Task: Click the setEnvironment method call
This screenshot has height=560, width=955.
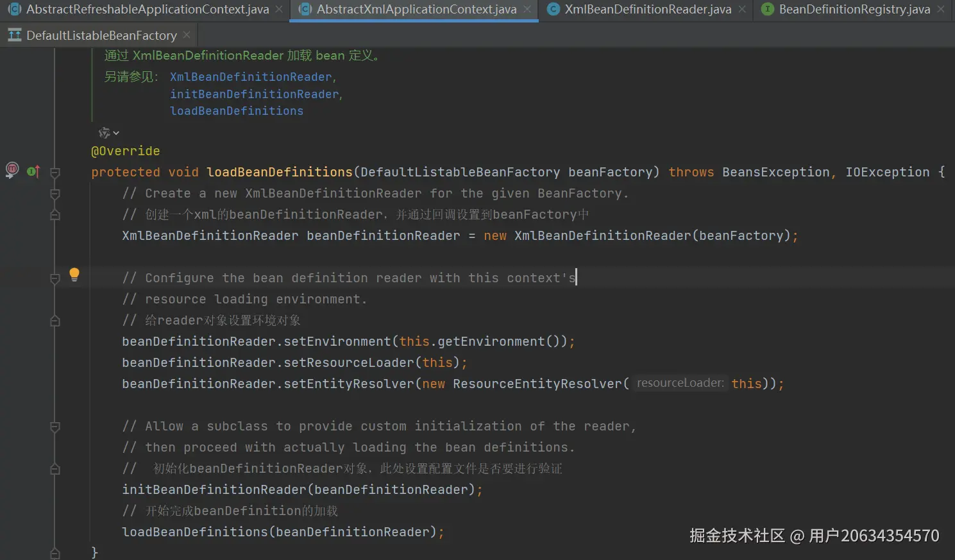Action: coord(337,341)
